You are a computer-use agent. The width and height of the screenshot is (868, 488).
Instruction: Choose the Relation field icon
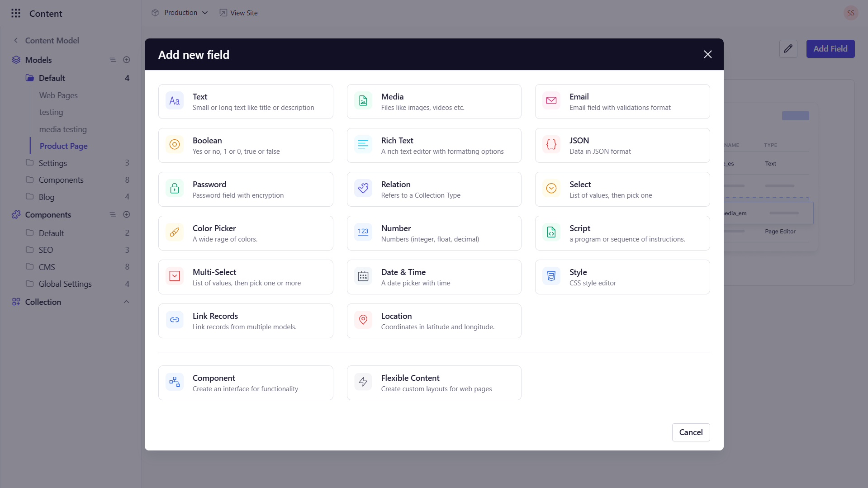(x=363, y=189)
